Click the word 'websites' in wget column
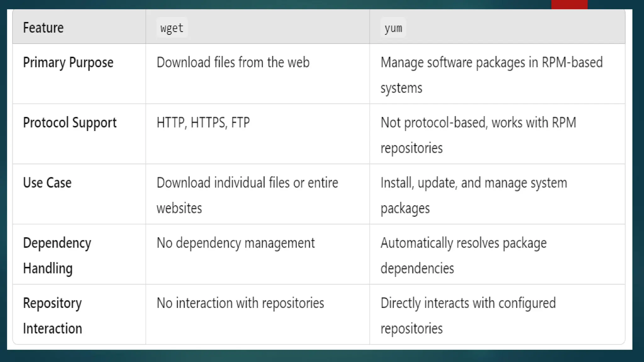Screen dimensions: 644x362 click(179, 208)
